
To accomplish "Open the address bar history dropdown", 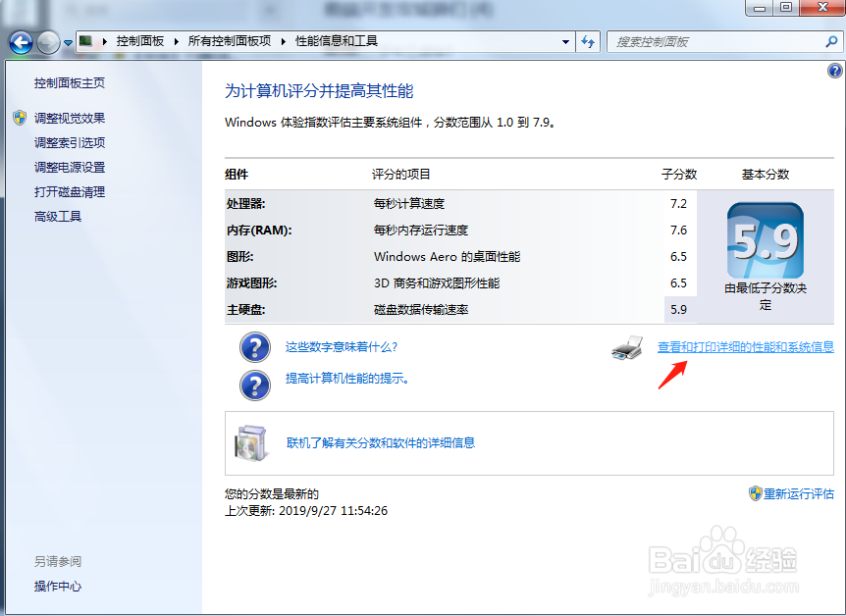I will [566, 41].
